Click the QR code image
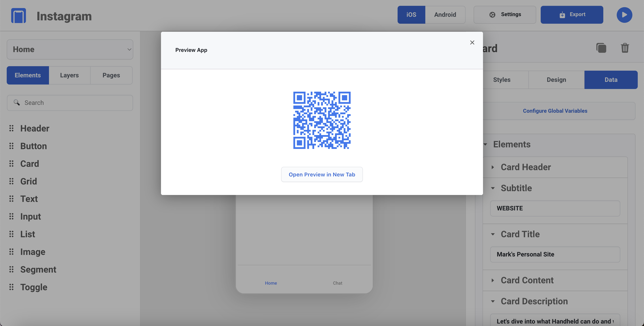Viewport: 644px width, 326px height. pos(322,120)
